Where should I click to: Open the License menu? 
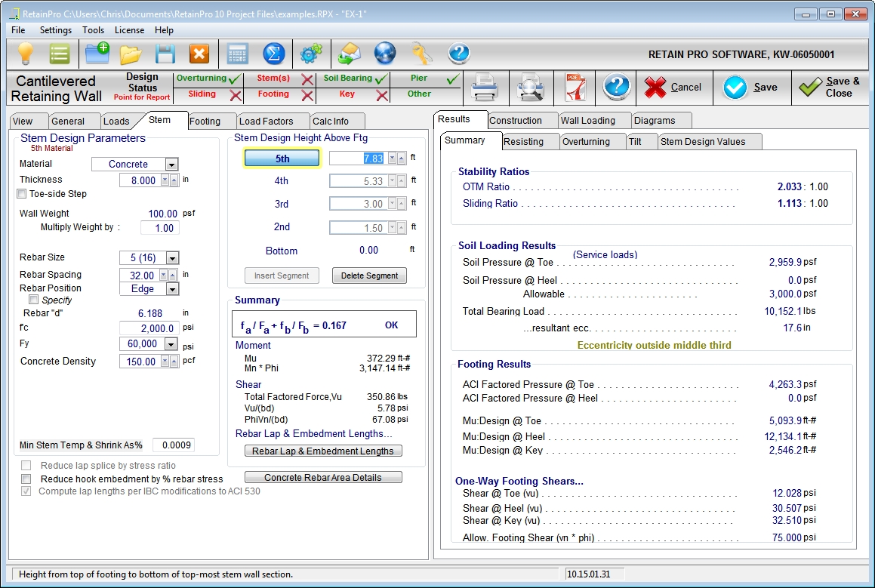(x=129, y=30)
